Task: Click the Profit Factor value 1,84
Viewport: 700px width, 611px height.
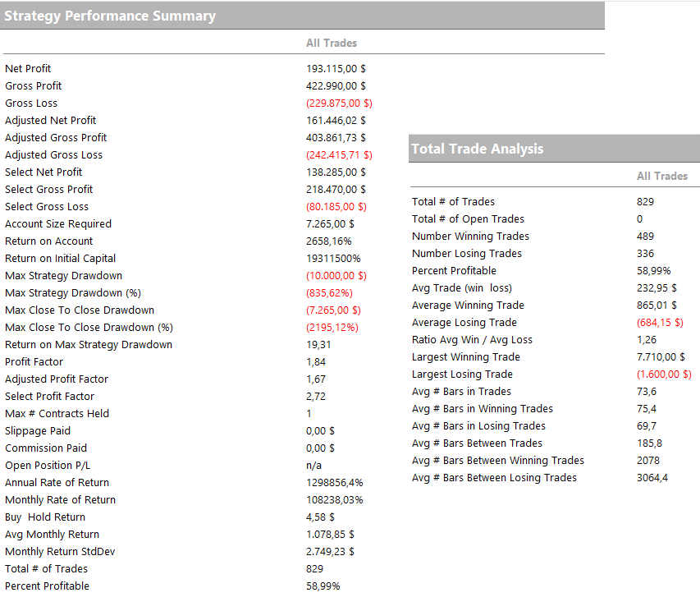Action: [316, 362]
